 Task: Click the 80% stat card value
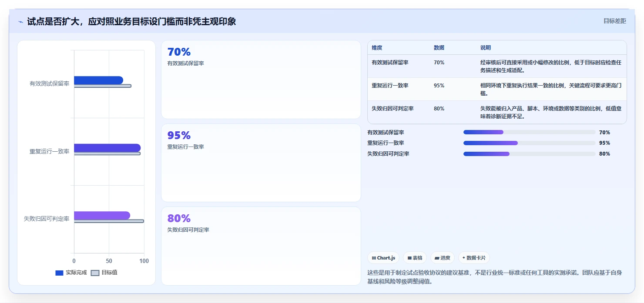(179, 219)
